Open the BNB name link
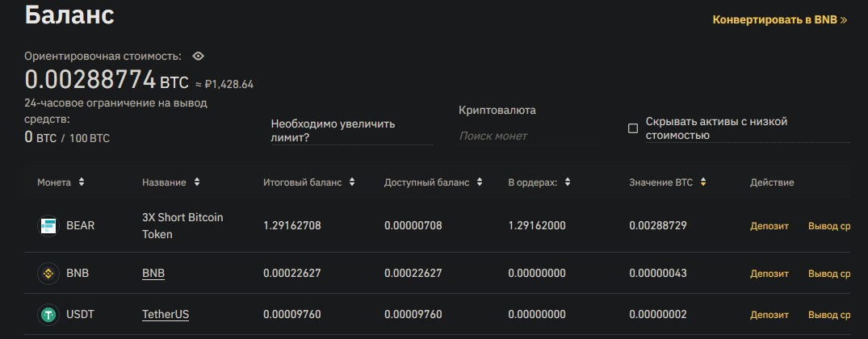Viewport: 868px width, 339px height. (x=153, y=273)
